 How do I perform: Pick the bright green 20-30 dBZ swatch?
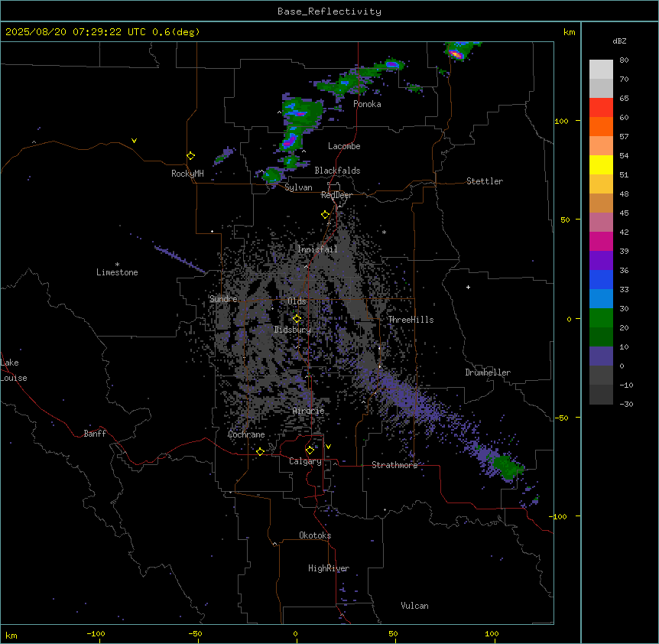tap(601, 318)
